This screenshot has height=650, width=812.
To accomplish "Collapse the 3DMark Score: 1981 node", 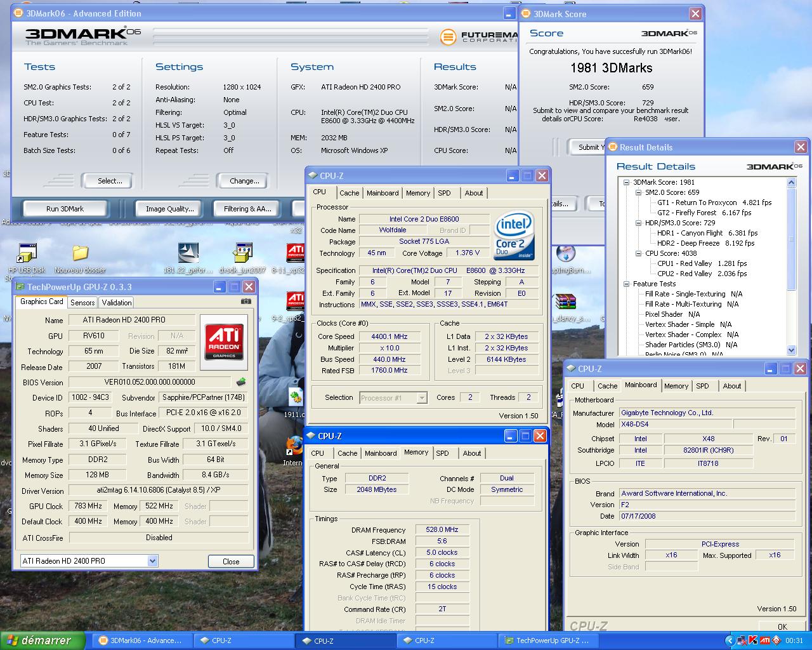I will pos(626,182).
